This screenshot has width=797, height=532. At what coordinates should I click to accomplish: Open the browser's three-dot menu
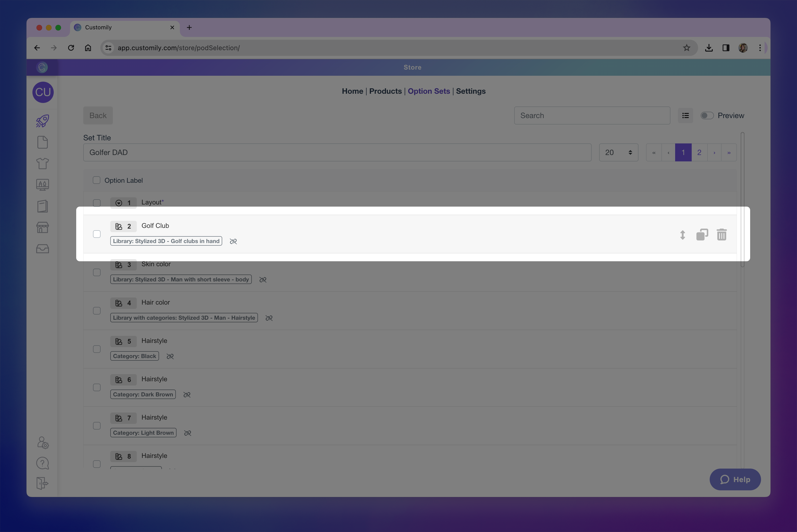760,48
